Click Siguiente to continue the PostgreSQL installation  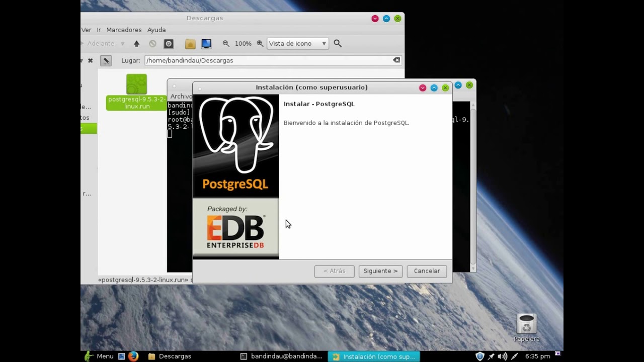pos(380,271)
